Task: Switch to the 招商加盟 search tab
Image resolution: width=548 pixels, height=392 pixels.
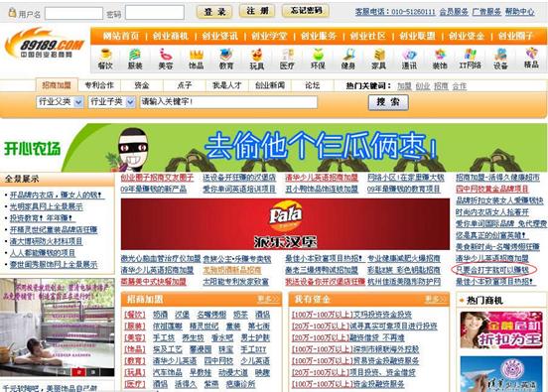Action: click(x=57, y=85)
